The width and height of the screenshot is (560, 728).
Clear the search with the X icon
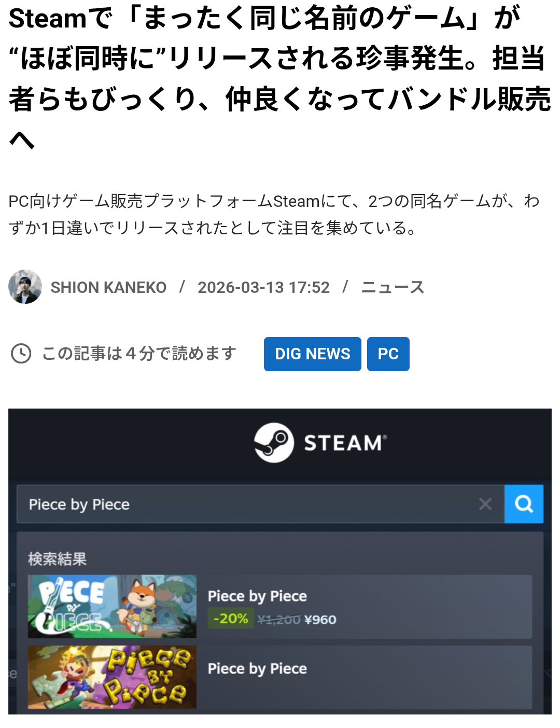(x=485, y=503)
